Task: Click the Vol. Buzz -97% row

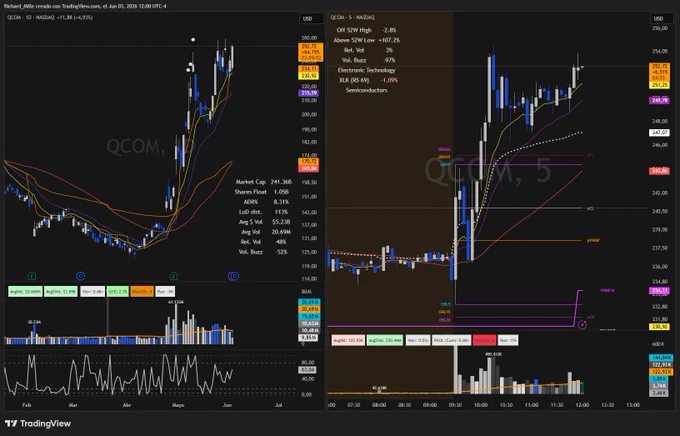Action: pyautogui.click(x=368, y=60)
